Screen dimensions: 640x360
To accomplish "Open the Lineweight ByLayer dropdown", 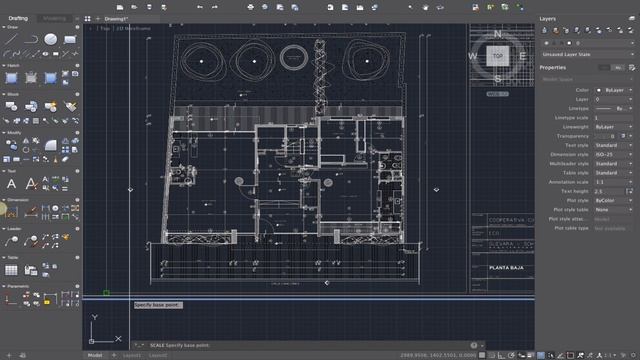I will pyautogui.click(x=613, y=127).
